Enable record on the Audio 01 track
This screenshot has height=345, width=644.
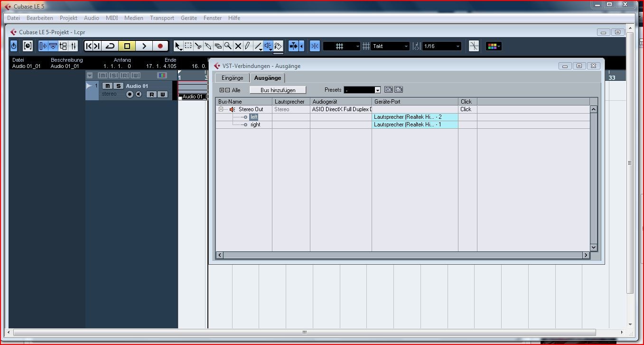tap(130, 94)
